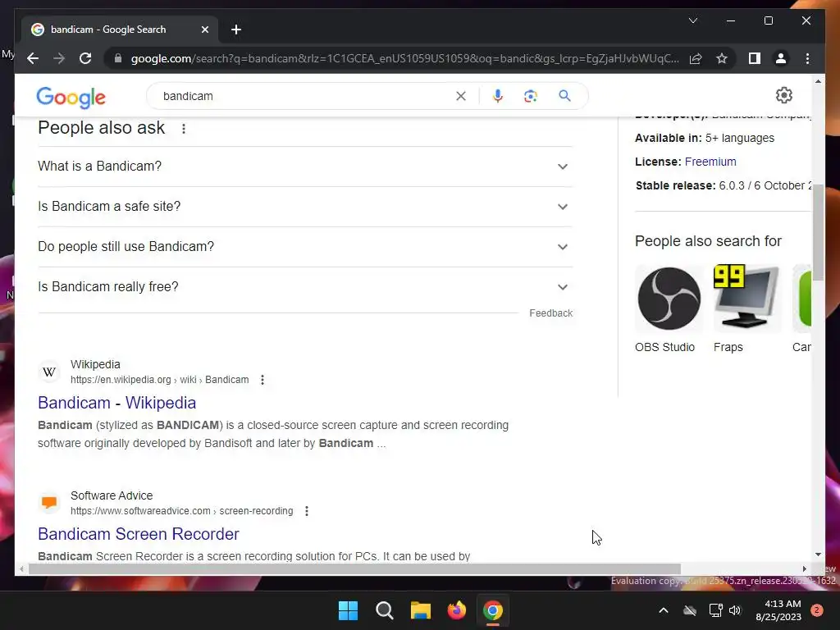Submit search with magnifier icon
Image resolution: width=840 pixels, height=630 pixels.
564,96
